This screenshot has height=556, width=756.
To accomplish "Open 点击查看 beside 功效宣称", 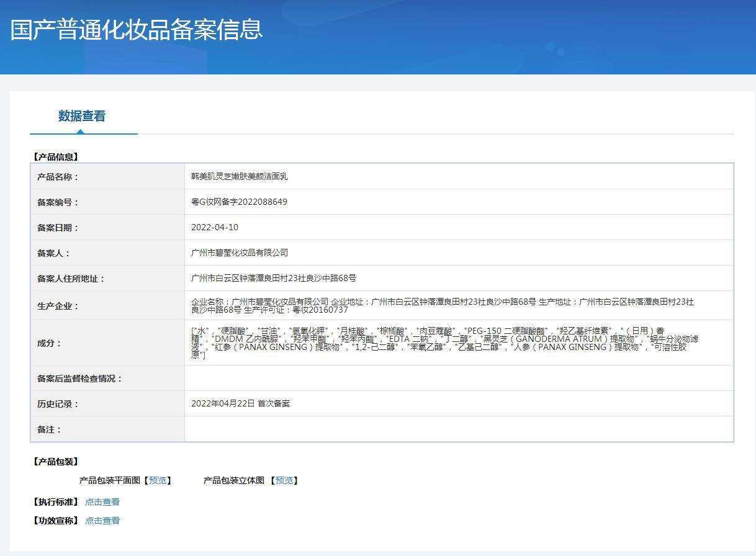I will point(102,521).
